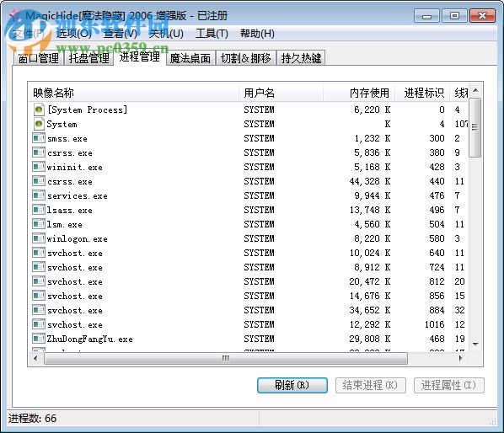Click the lsass.exe process icon
Viewport: 504px width, 433px height.
(x=39, y=210)
